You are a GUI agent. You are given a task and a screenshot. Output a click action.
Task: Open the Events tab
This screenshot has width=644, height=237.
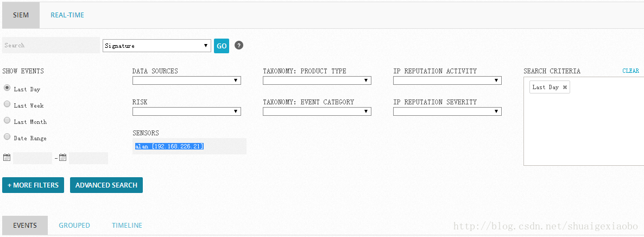coord(25,226)
